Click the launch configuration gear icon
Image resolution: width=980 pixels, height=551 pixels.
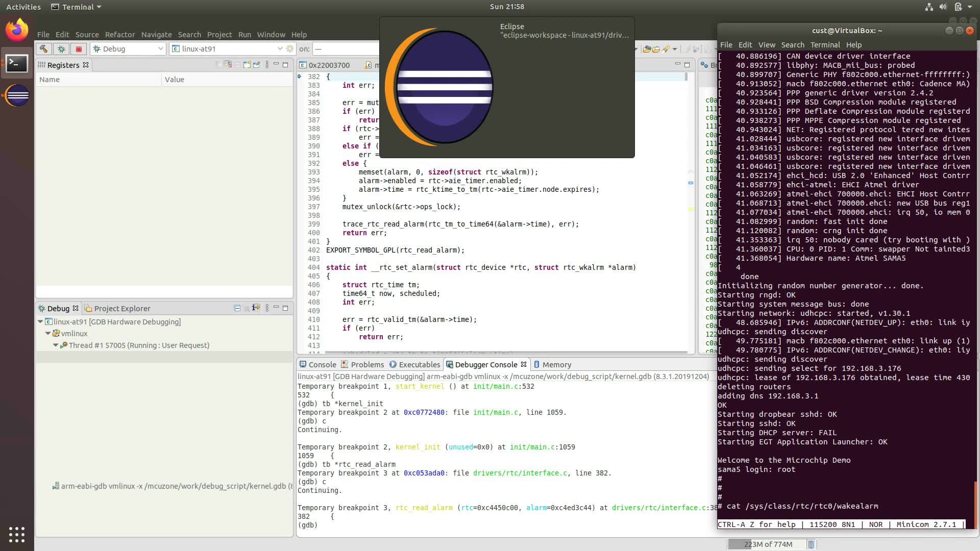pyautogui.click(x=290, y=49)
